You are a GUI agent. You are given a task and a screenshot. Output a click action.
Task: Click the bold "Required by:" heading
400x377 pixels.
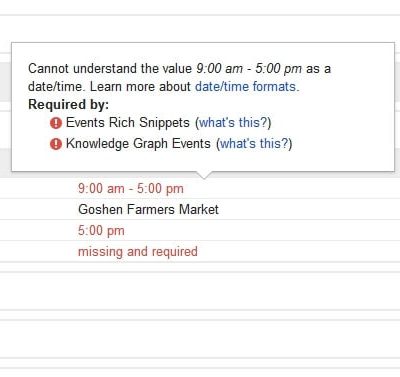[x=69, y=105]
